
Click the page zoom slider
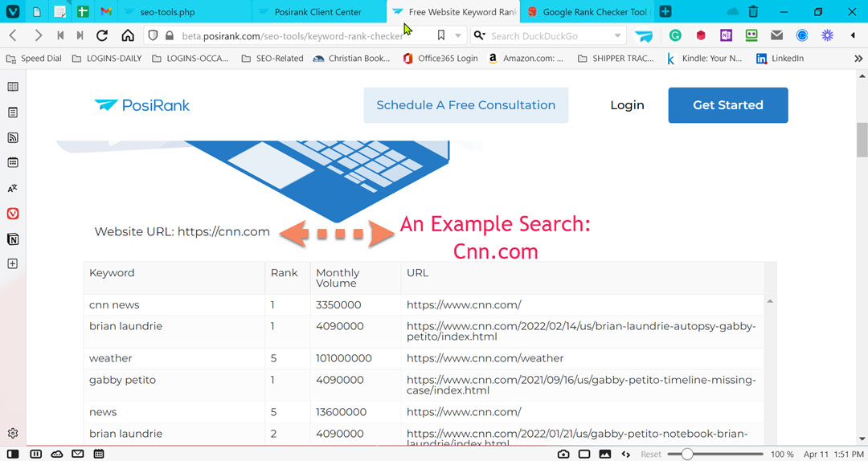coord(687,454)
